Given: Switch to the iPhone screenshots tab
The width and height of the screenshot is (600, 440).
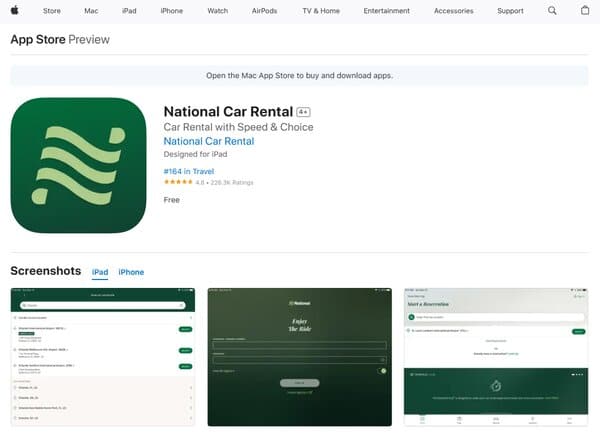Looking at the screenshot, I should click(x=131, y=272).
